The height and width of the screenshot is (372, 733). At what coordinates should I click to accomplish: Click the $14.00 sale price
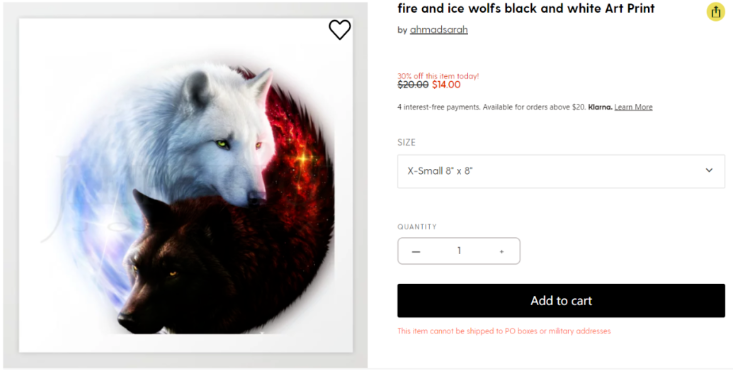446,85
